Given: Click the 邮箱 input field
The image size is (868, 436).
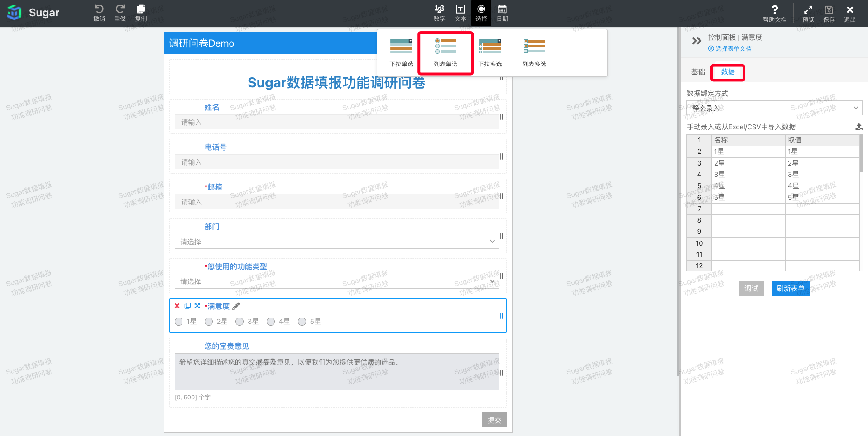Looking at the screenshot, I should (x=336, y=202).
